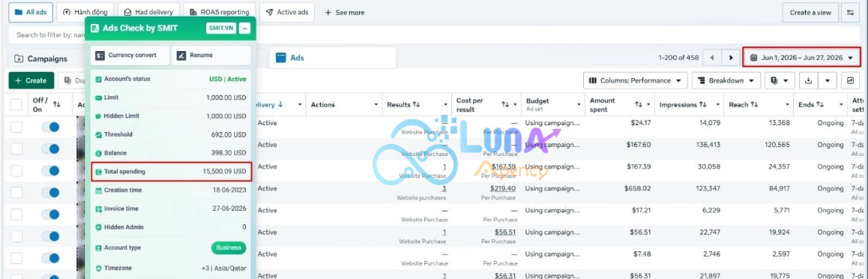Click the Rename button in SMIT panel
868x279 pixels.
coord(211,55)
